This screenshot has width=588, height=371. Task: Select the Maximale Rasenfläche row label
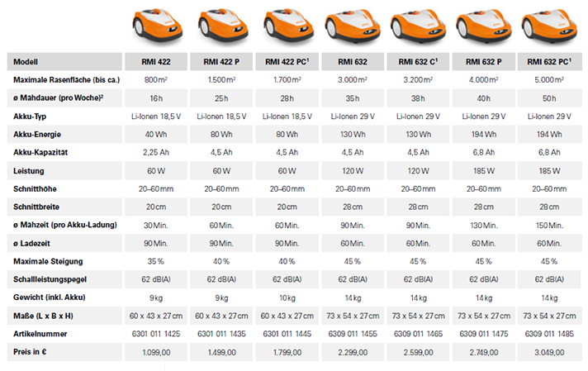[x=63, y=79]
